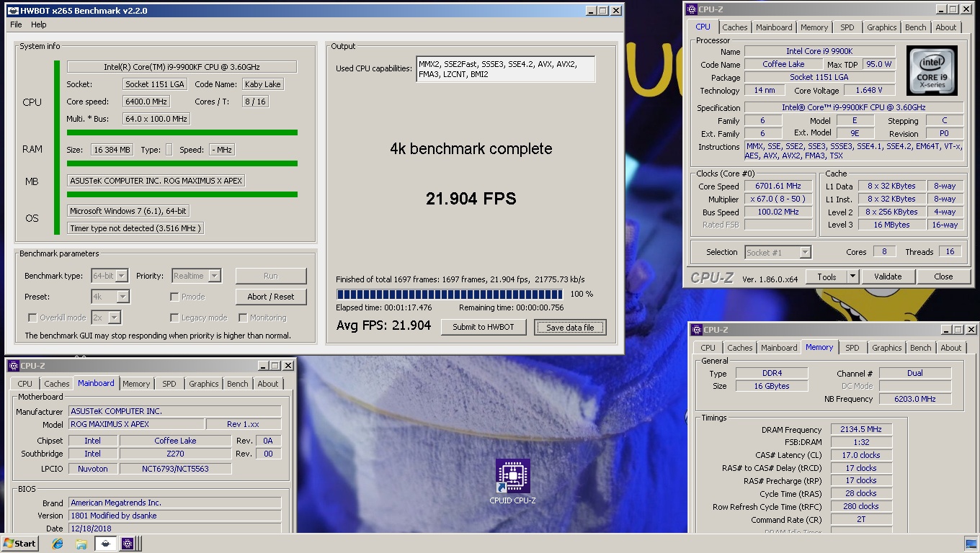
Task: Open the CPUID CPU-Z desktop shortcut
Action: click(512, 482)
